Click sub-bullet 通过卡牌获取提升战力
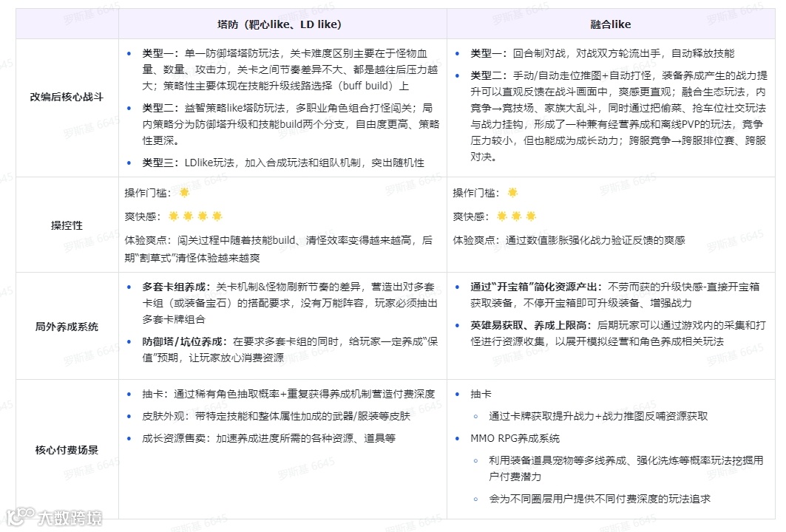Screen dimensions: 786x532 pos(598,416)
